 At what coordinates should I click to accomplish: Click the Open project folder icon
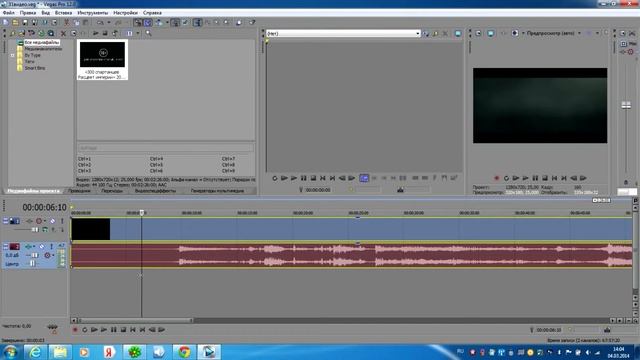pos(15,22)
